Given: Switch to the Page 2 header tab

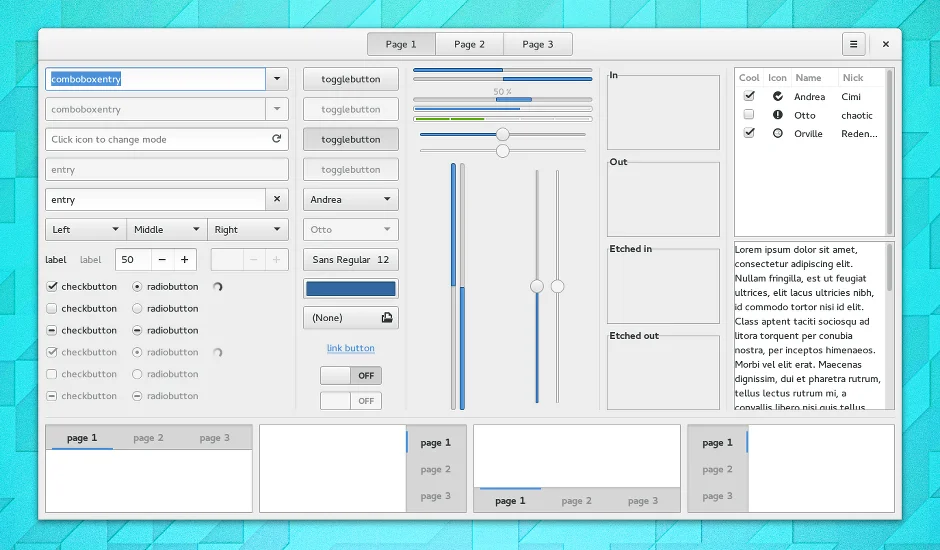Looking at the screenshot, I should tap(469, 44).
